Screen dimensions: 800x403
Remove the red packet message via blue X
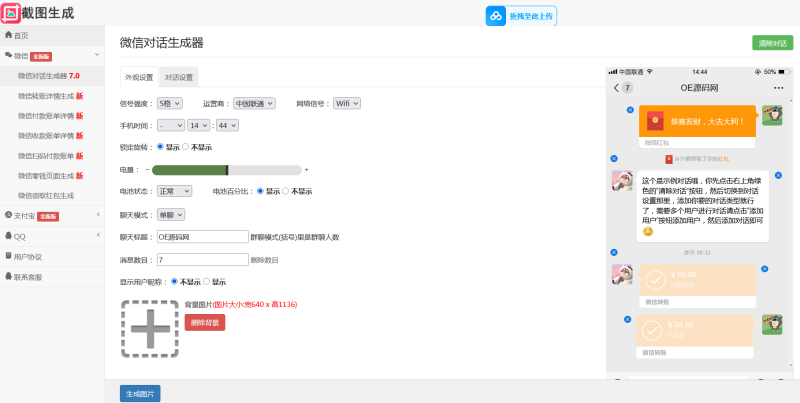(630, 110)
